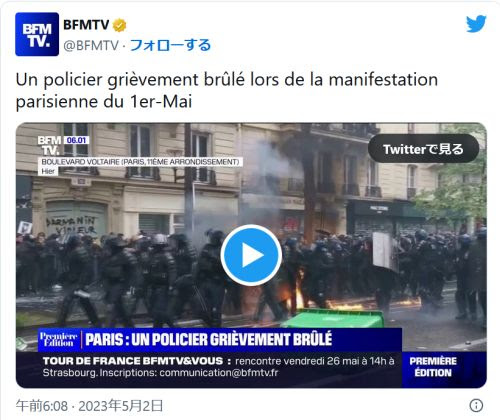Open the tweet timestamp 午前6:08 · 2023年5月2日
500x420 pixels.
coord(89,406)
